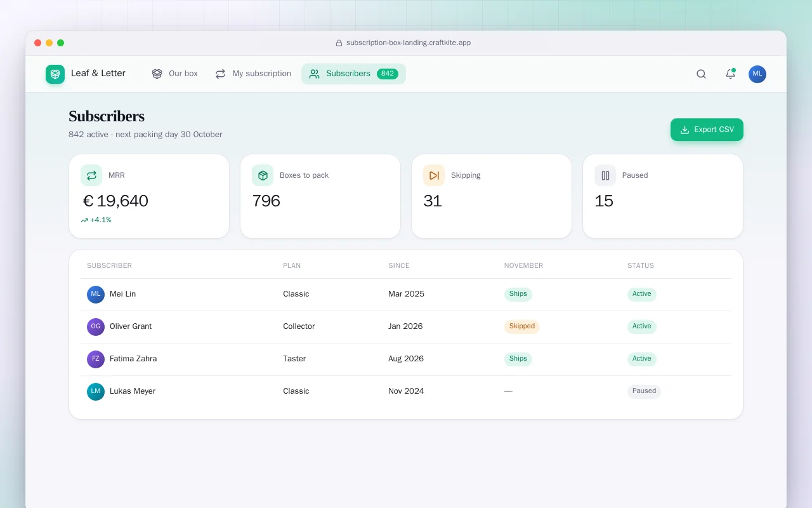Click the Ships badge in Mei Lin's row
The width and height of the screenshot is (812, 508).
[x=518, y=294]
